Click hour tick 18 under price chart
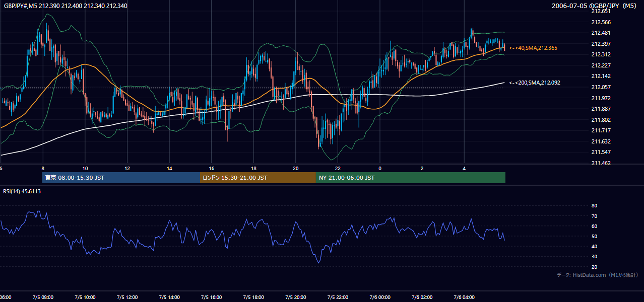The image size is (644, 302). (253, 169)
